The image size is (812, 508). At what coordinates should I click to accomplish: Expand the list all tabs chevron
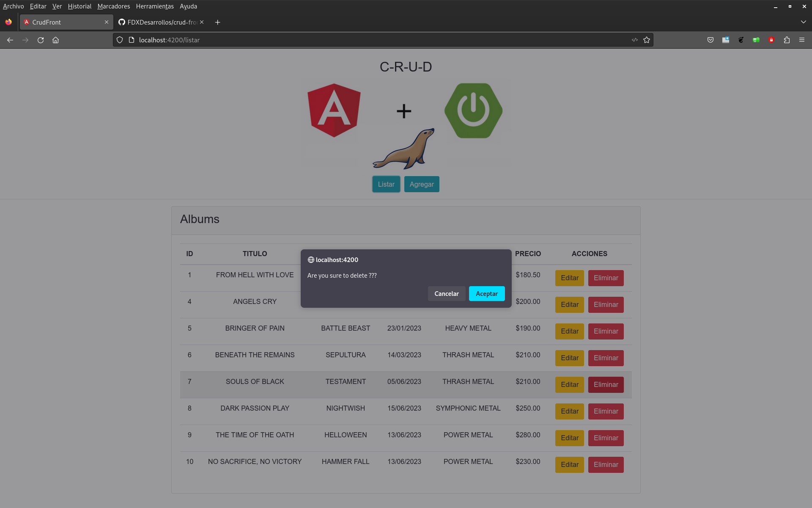point(803,22)
